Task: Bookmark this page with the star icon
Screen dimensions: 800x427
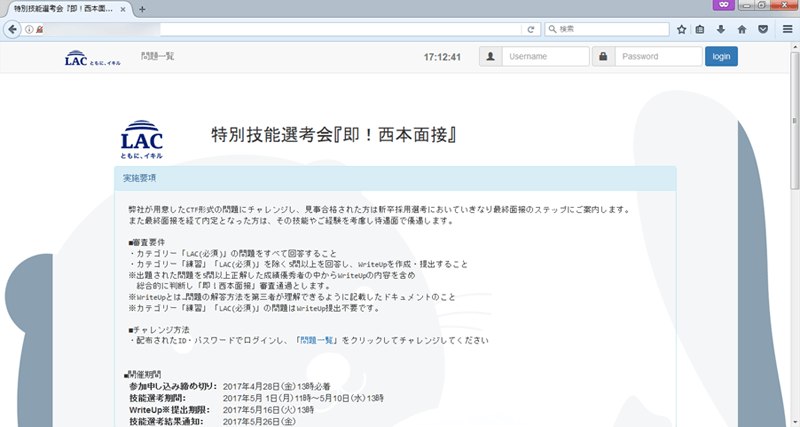Action: (x=681, y=30)
